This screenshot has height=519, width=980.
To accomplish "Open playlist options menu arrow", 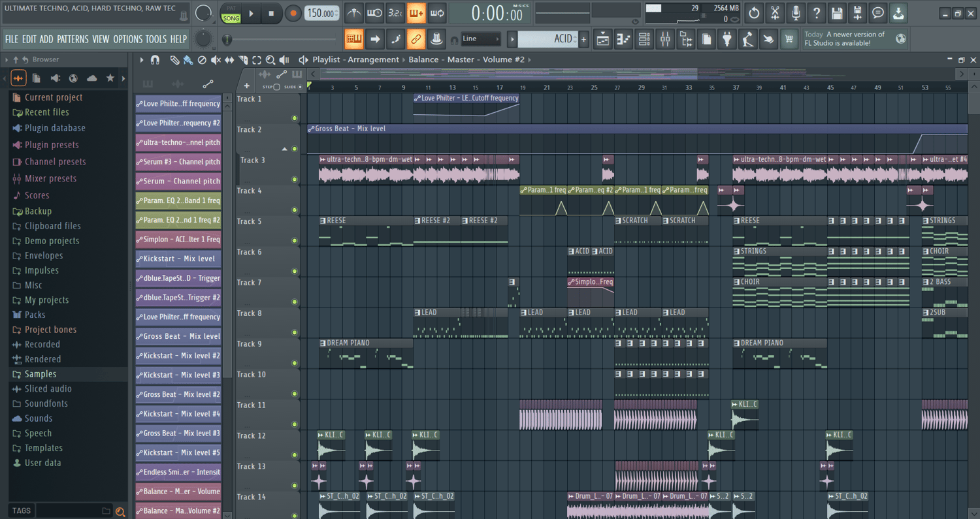I will [141, 59].
